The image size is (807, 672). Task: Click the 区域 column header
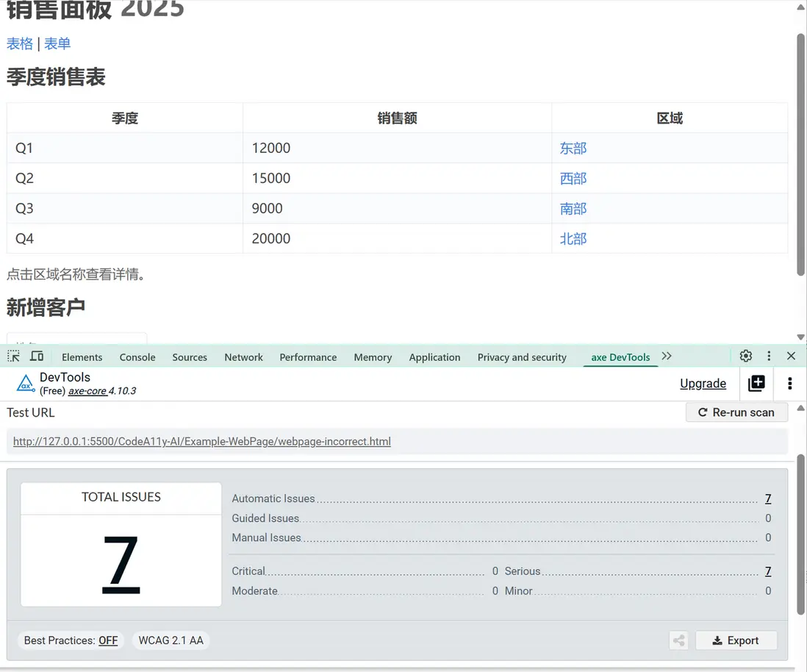pos(670,118)
